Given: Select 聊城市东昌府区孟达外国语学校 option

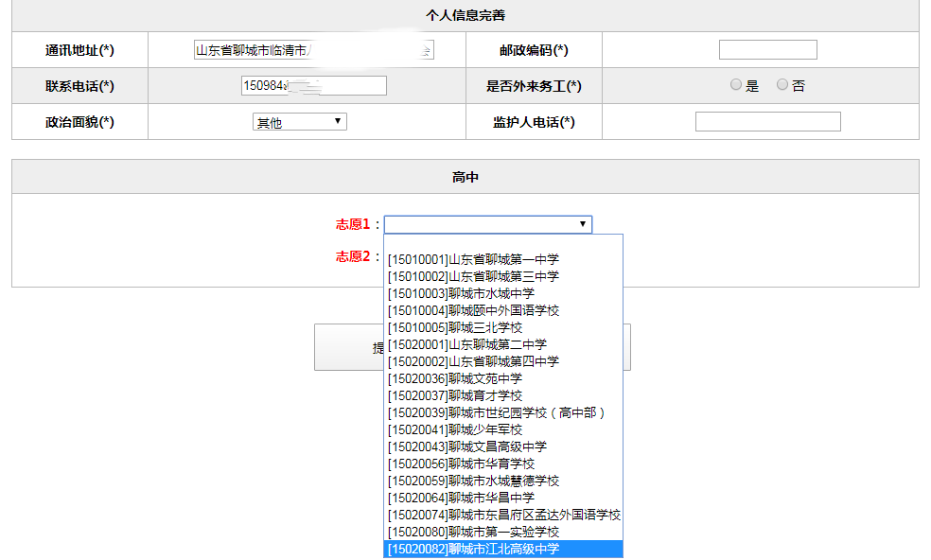Looking at the screenshot, I should coord(499,515).
